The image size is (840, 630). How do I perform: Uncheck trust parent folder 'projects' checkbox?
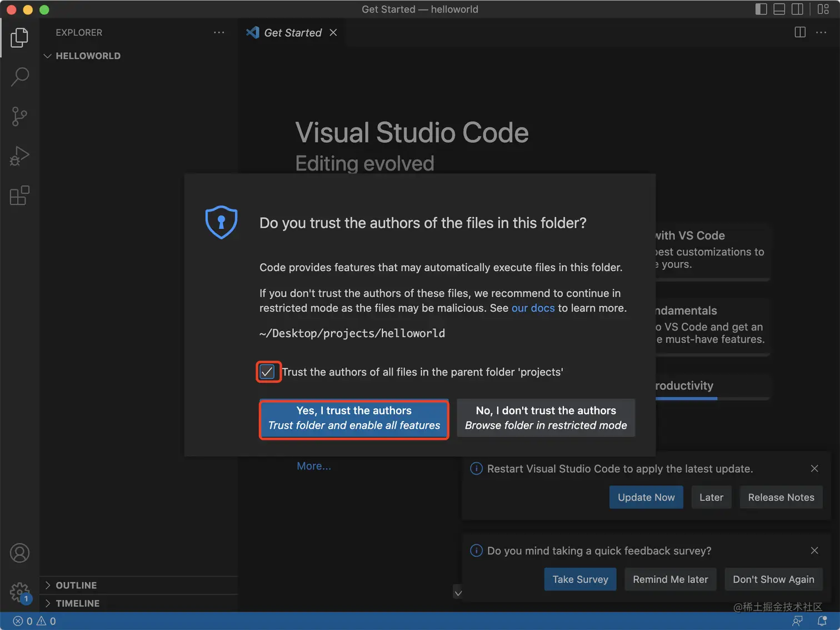(267, 372)
